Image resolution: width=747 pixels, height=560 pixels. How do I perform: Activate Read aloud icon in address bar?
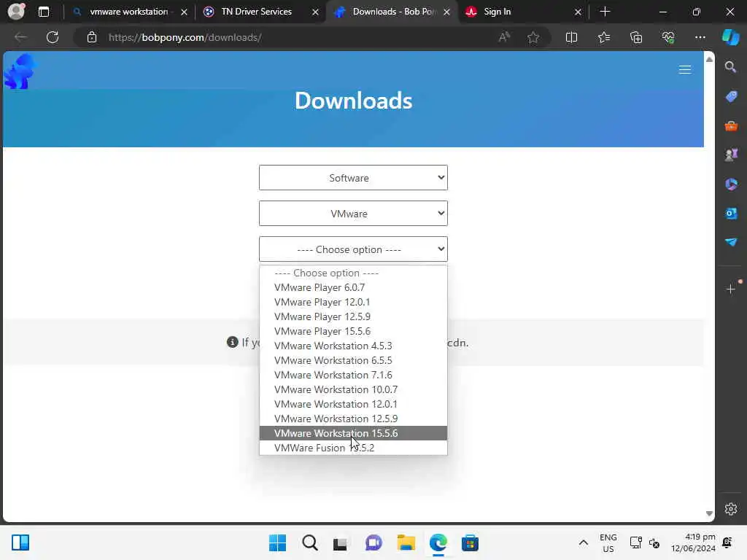(x=504, y=37)
